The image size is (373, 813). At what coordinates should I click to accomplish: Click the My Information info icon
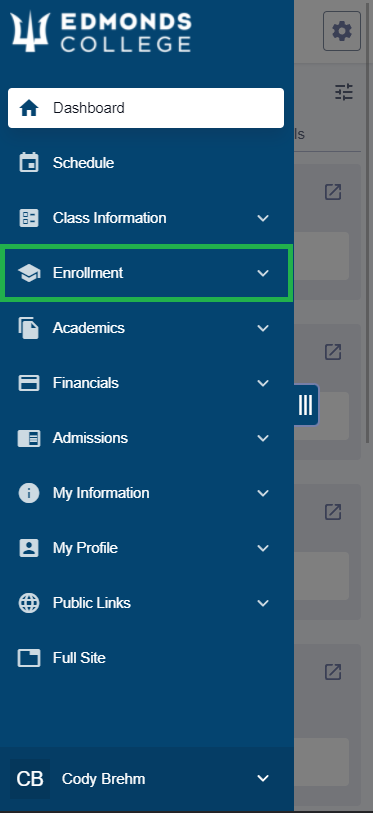pyautogui.click(x=29, y=493)
